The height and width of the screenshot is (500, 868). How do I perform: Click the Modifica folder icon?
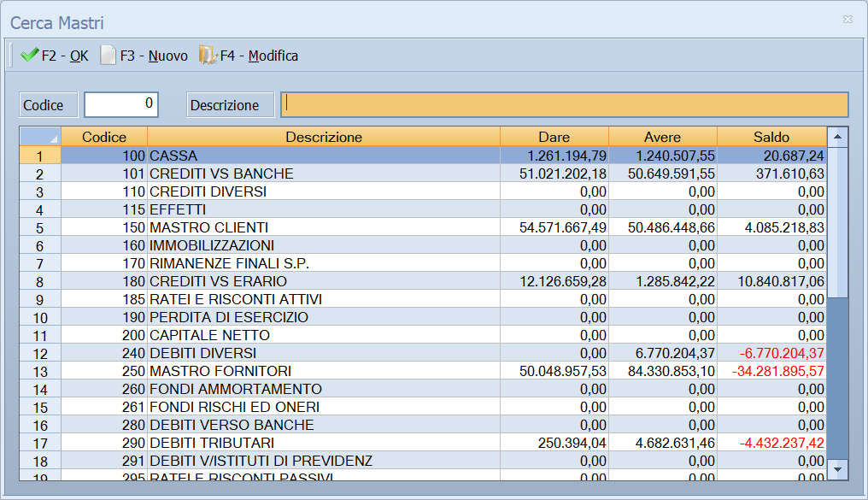click(208, 55)
